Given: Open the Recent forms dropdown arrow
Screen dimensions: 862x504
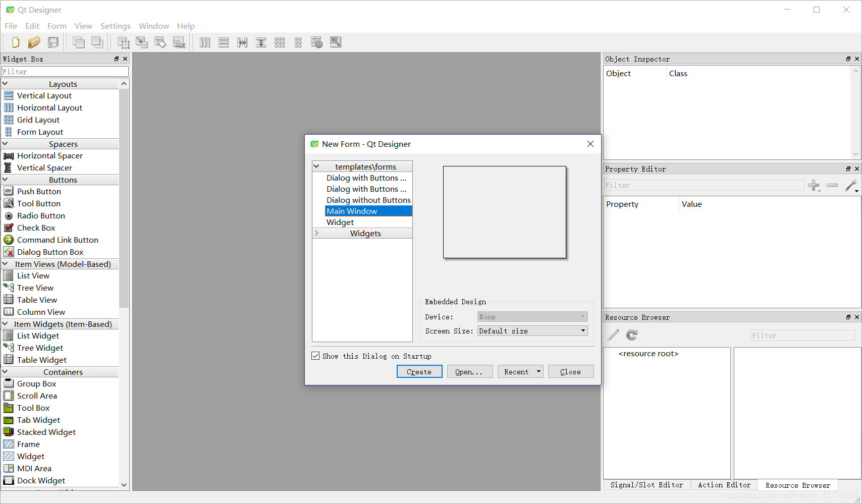Looking at the screenshot, I should tap(538, 372).
